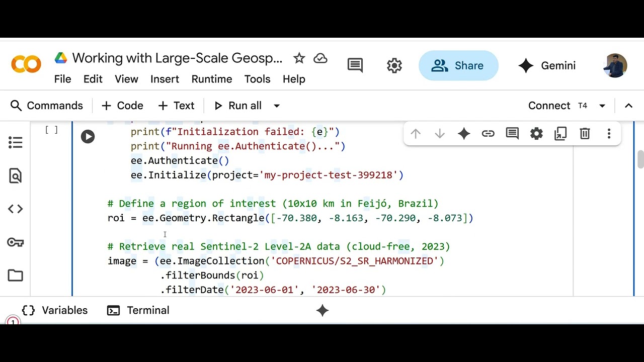Click the vertical scrollbar thumb
The width and height of the screenshot is (644, 362).
[640, 159]
